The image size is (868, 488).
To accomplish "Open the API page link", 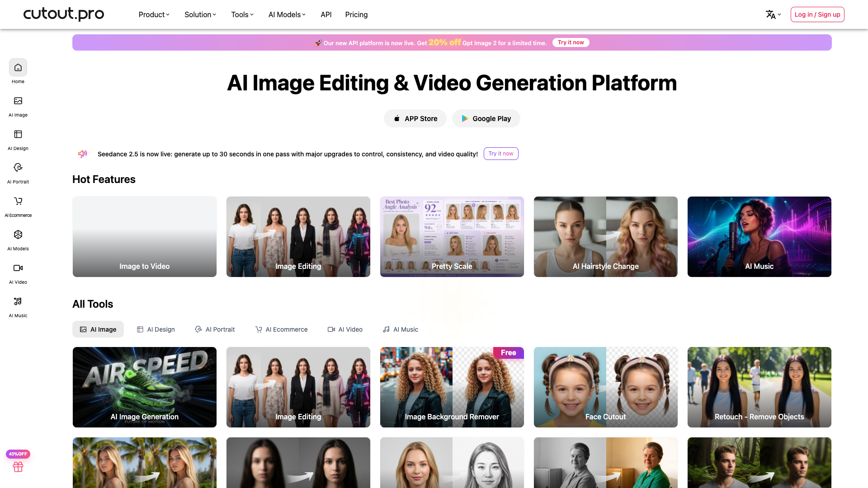I will [x=326, y=14].
